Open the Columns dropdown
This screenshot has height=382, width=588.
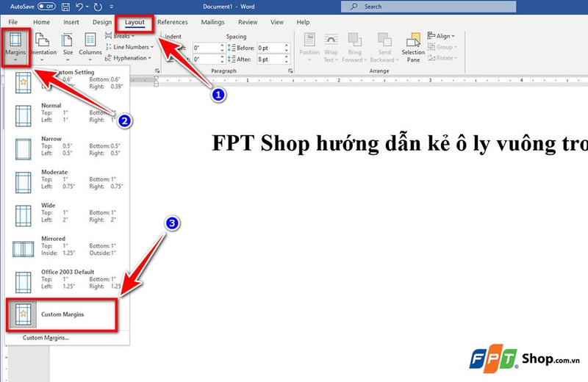(x=90, y=47)
